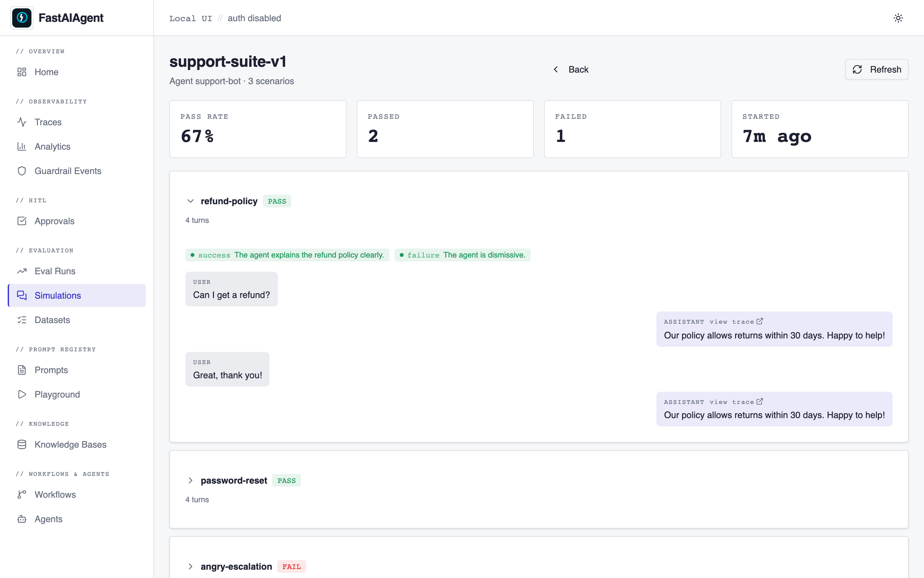Click the success criterion chip
Image resolution: width=924 pixels, height=578 pixels.
click(x=287, y=255)
